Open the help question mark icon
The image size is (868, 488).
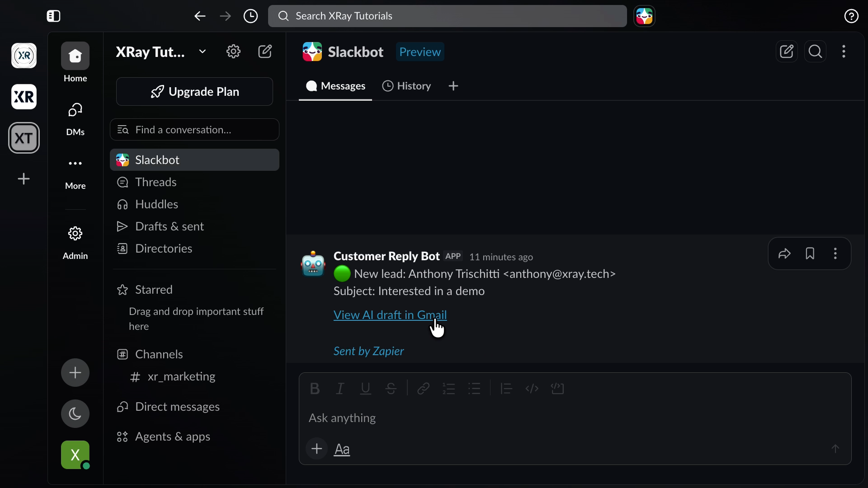coord(851,16)
